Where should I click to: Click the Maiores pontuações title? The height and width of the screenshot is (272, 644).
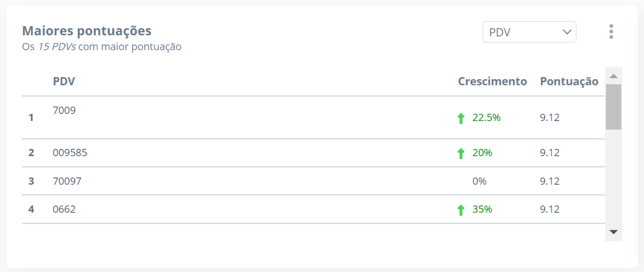87,31
